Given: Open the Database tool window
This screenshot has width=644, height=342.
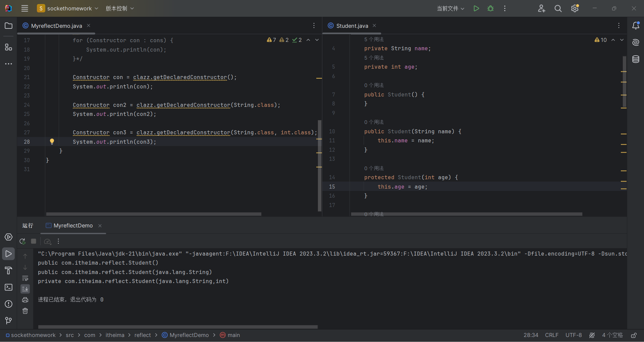Looking at the screenshot, I should [636, 59].
